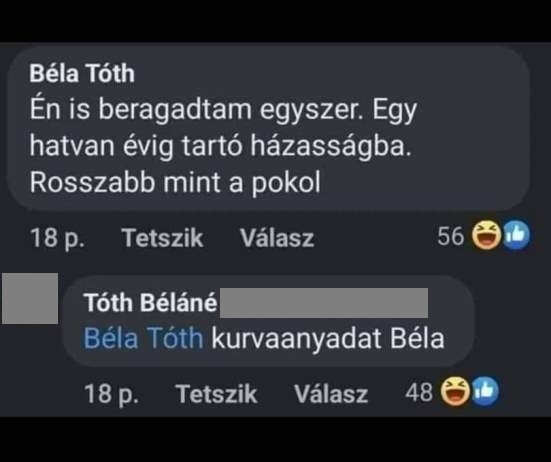Screen dimensions: 551x462
Task: Click the reply text kurvaanyadat Béla
Action: [x=328, y=338]
